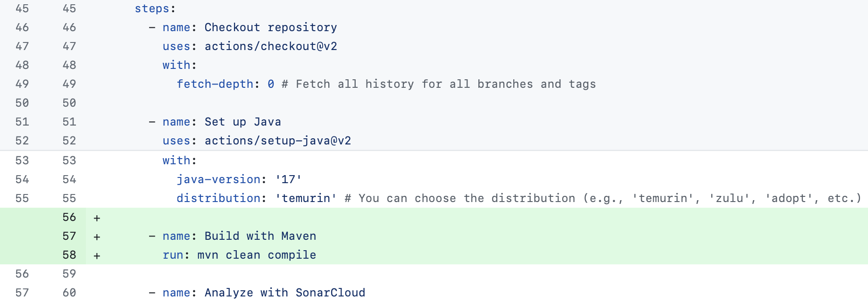This screenshot has width=868, height=304.
Task: Click the java-version '17' value
Action: pyautogui.click(x=288, y=180)
